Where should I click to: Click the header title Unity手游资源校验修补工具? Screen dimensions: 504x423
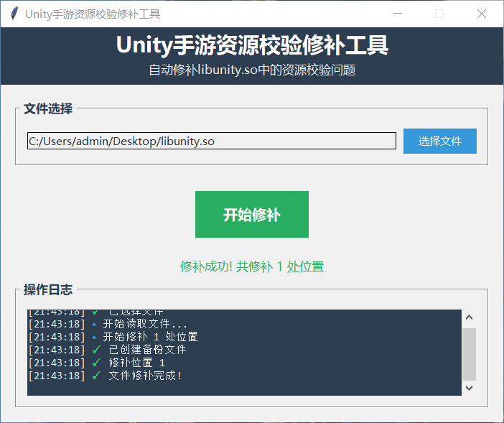[252, 45]
